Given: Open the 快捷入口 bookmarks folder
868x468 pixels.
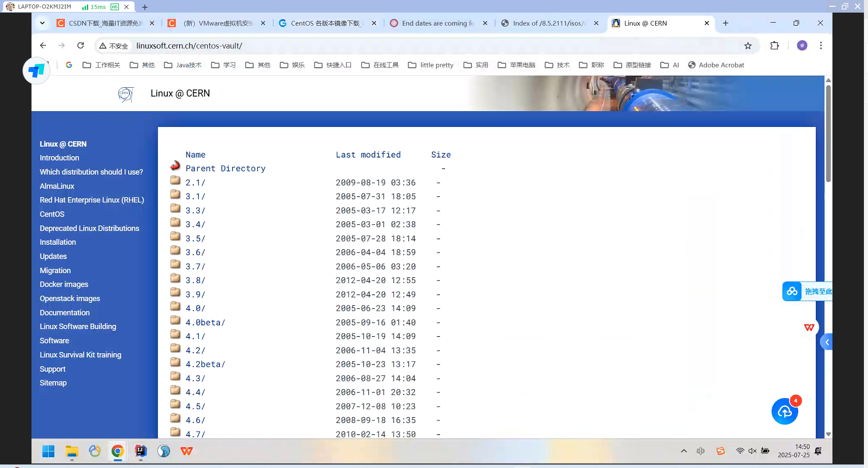Looking at the screenshot, I should (x=333, y=65).
